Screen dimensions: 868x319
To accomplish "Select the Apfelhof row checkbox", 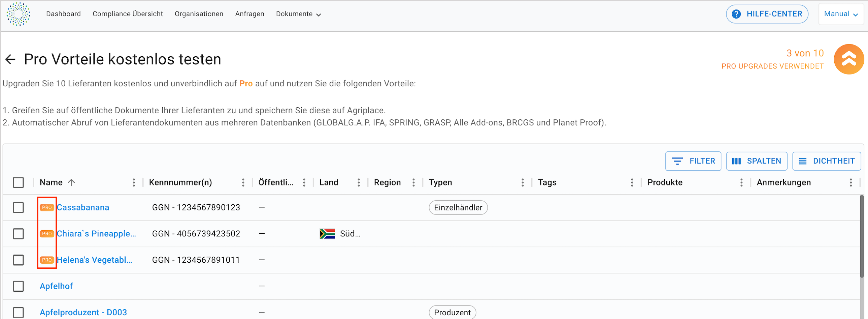I will point(18,286).
